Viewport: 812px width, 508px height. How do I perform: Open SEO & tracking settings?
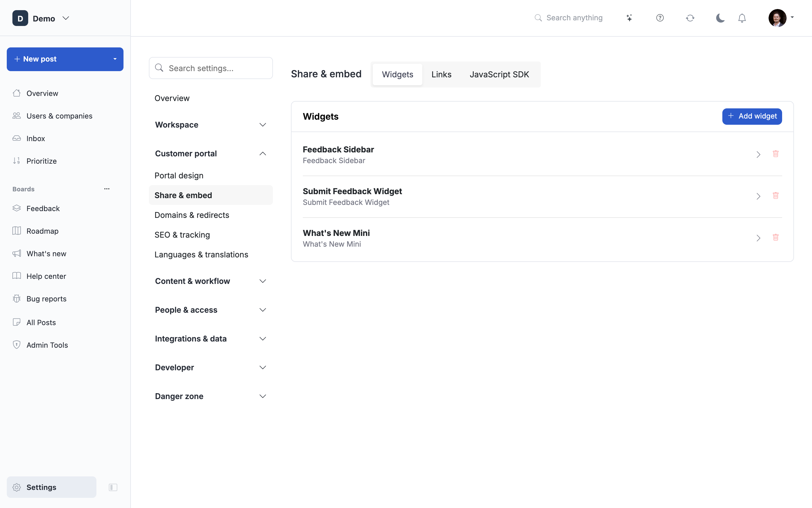coord(211,235)
